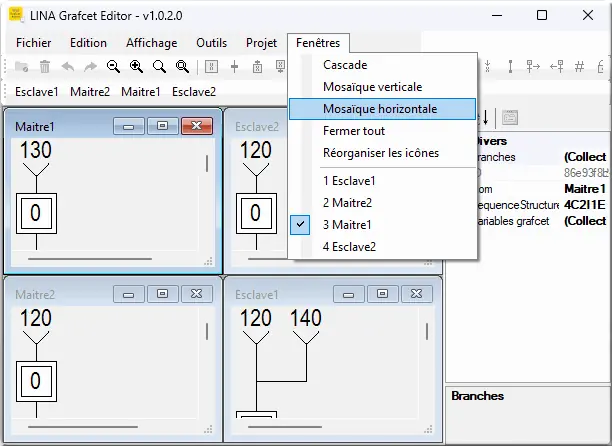Click the zoom out magnifier icon
Viewport: 612px width, 446px height.
pyautogui.click(x=113, y=66)
